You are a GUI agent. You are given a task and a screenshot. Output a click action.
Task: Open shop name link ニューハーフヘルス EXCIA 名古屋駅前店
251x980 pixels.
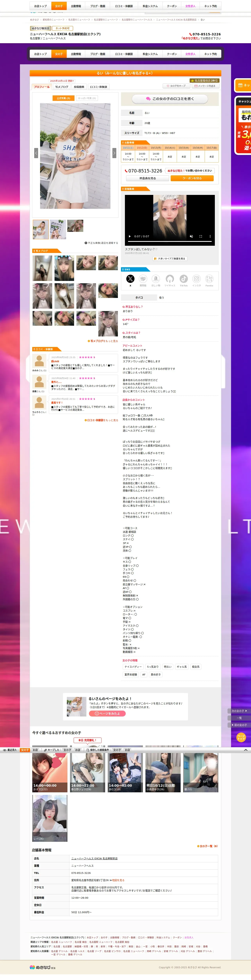94,858
